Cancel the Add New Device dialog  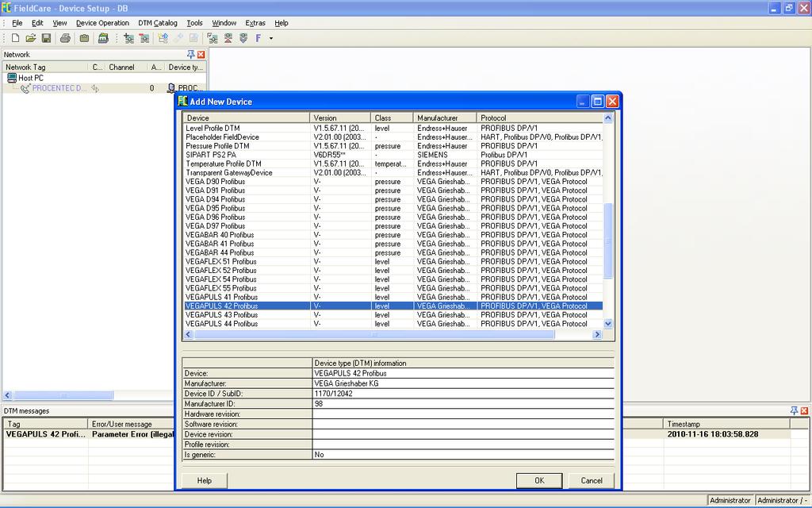pos(592,480)
